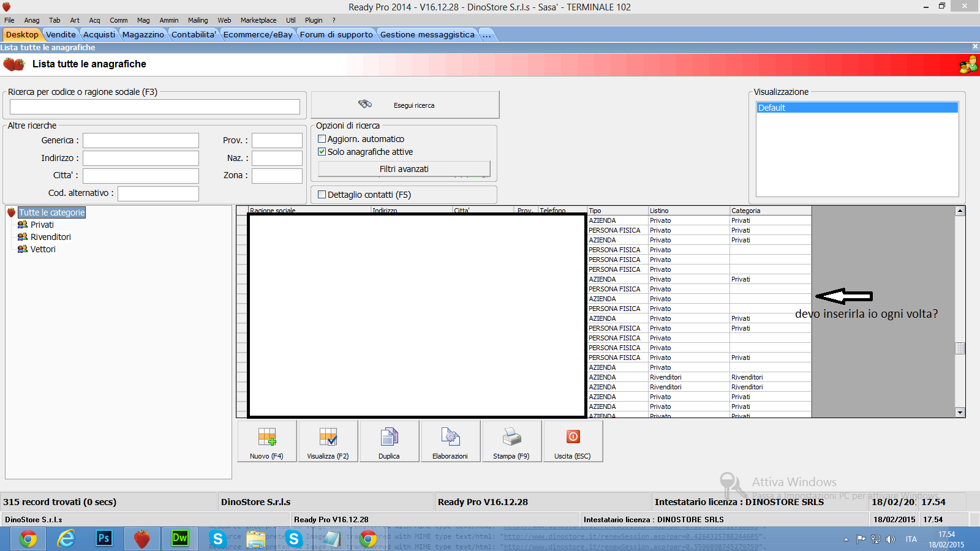Image resolution: width=980 pixels, height=551 pixels.
Task: Focus the Ricerca per codice o ragione sociale field
Action: pos(154,107)
